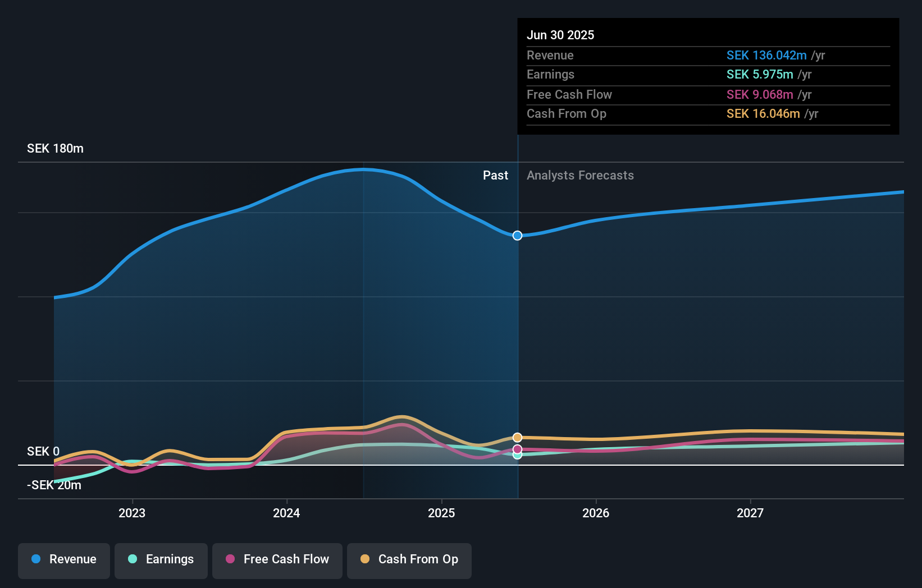Select the teal Earnings marker
922x588 pixels.
click(517, 455)
